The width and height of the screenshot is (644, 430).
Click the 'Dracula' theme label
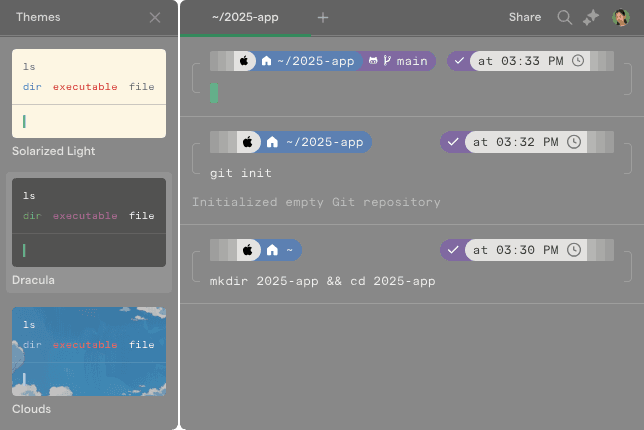[x=33, y=280]
